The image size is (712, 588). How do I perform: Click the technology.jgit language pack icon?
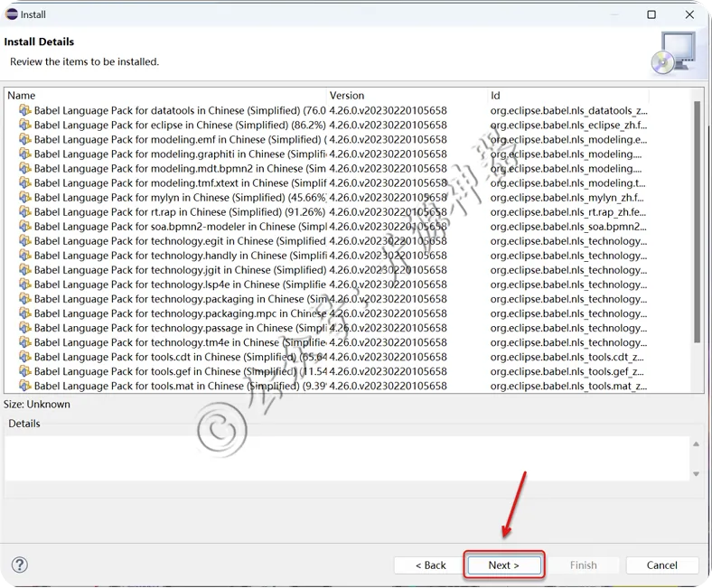pos(25,270)
